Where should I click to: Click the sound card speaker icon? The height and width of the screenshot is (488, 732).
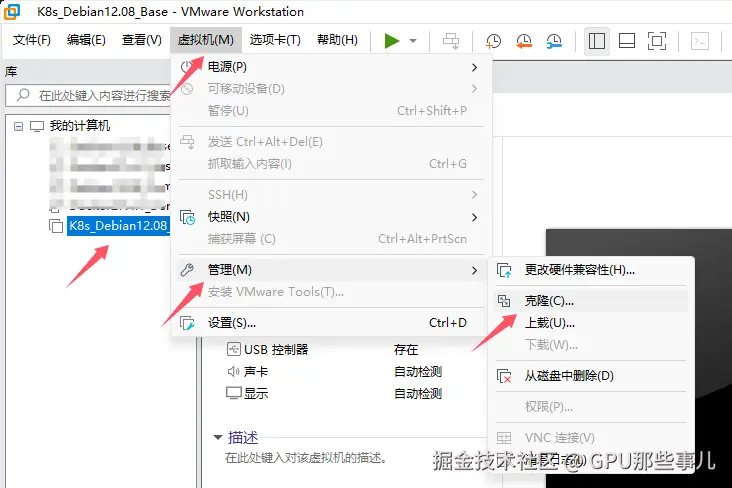click(233, 371)
